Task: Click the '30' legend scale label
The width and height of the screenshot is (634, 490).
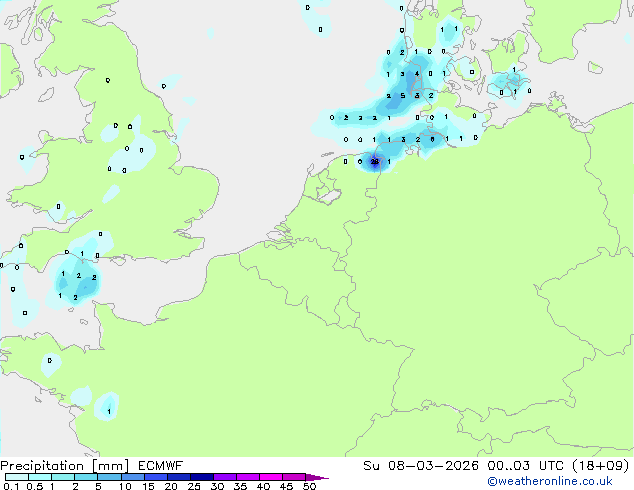Action: [x=217, y=486]
